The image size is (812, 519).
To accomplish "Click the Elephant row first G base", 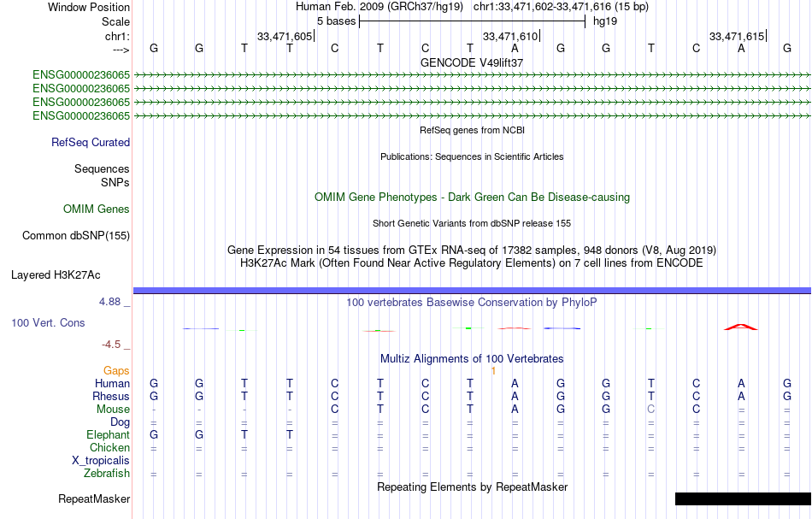I will [x=154, y=434].
